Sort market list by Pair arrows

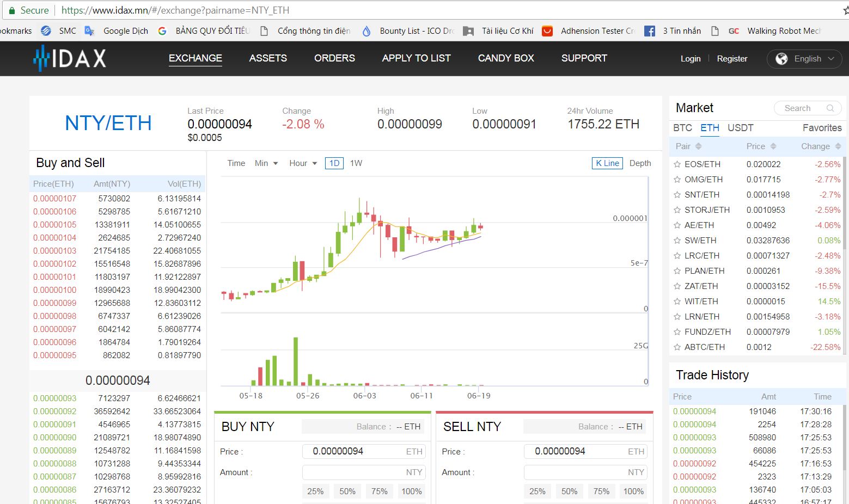pos(698,146)
